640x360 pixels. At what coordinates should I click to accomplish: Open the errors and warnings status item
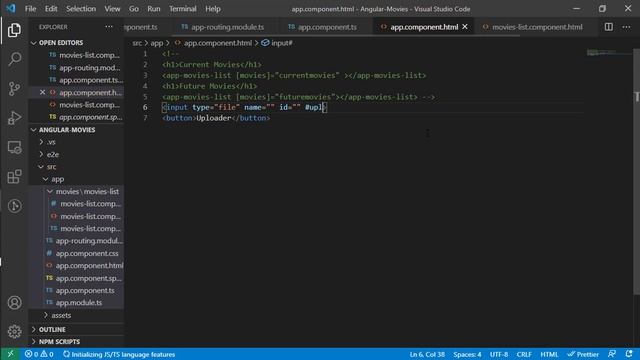pyautogui.click(x=39, y=354)
